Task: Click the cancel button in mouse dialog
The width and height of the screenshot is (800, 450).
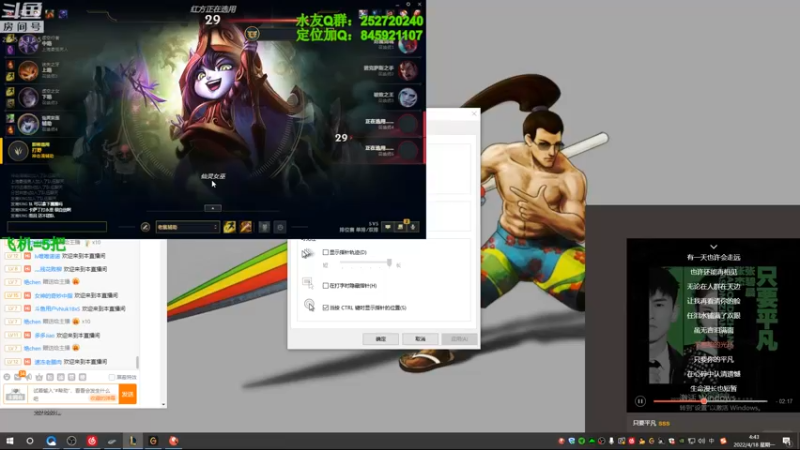Action: 420,339
